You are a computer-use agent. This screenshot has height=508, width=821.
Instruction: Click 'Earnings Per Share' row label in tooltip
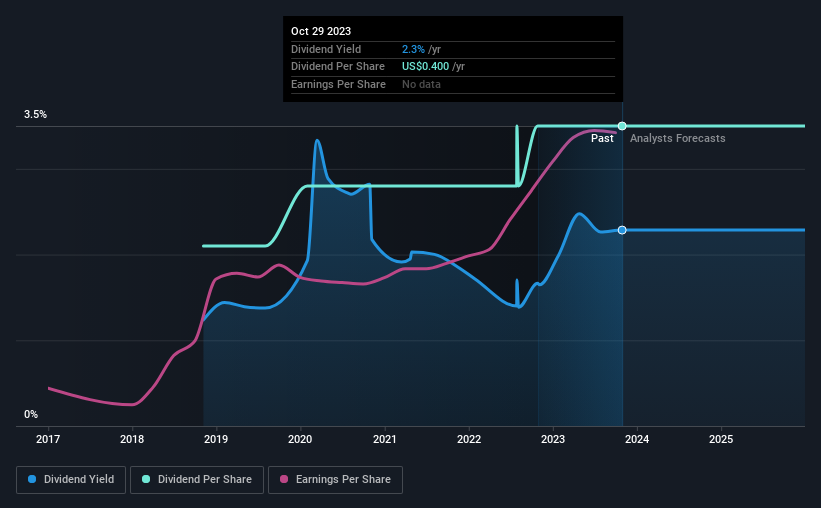pyautogui.click(x=338, y=84)
